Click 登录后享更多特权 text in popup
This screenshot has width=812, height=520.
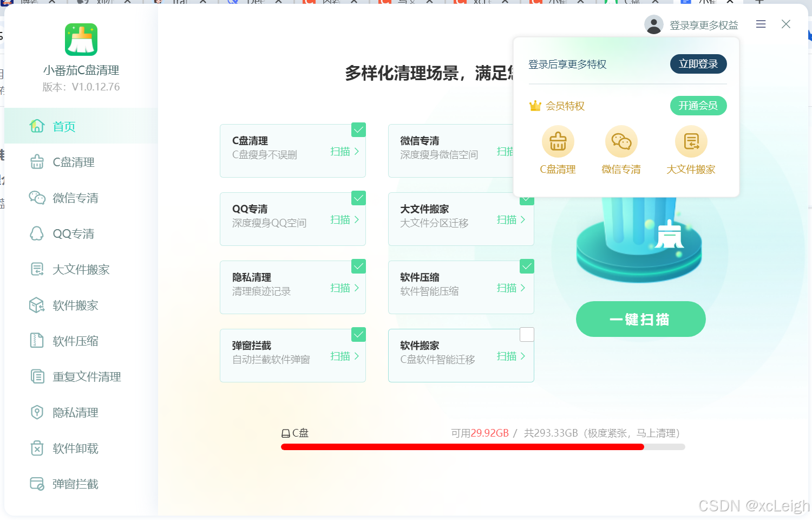[x=567, y=64]
